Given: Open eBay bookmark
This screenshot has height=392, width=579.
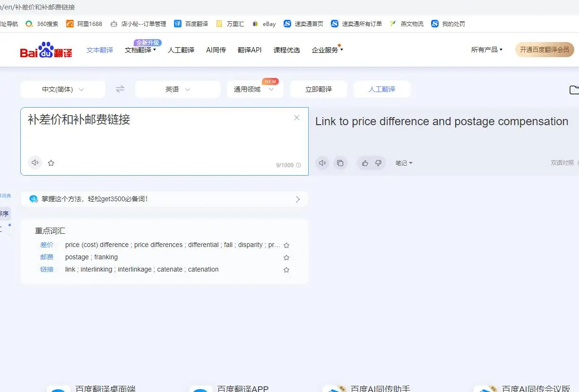Looking at the screenshot, I should [264, 24].
